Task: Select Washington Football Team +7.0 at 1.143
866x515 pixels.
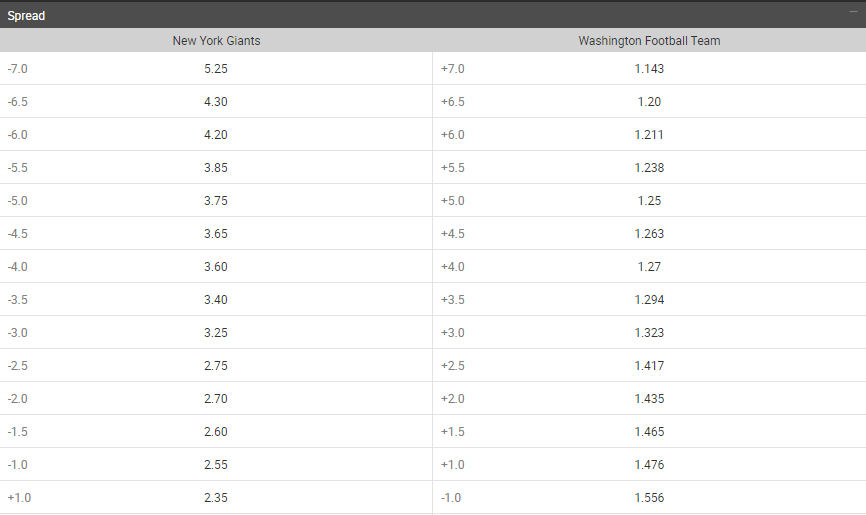Action: tap(650, 69)
